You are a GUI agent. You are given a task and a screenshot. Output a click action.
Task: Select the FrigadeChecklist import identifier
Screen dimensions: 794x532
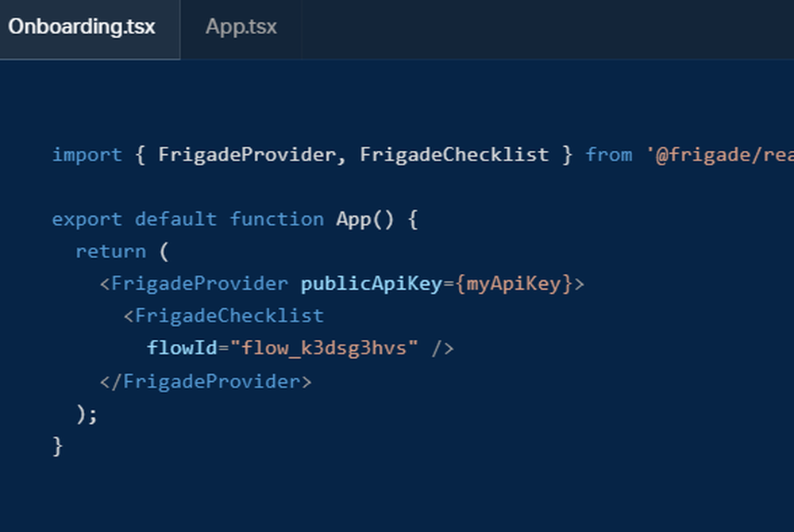click(454, 155)
